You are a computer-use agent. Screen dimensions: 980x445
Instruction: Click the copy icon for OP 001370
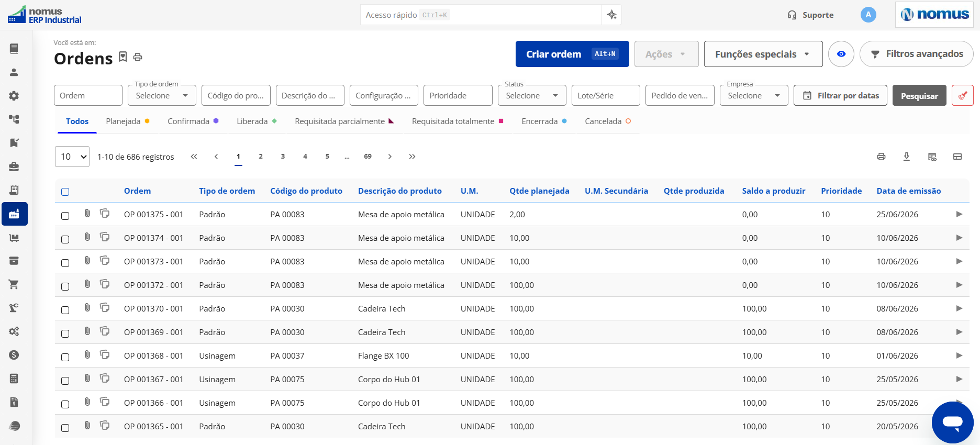(105, 307)
